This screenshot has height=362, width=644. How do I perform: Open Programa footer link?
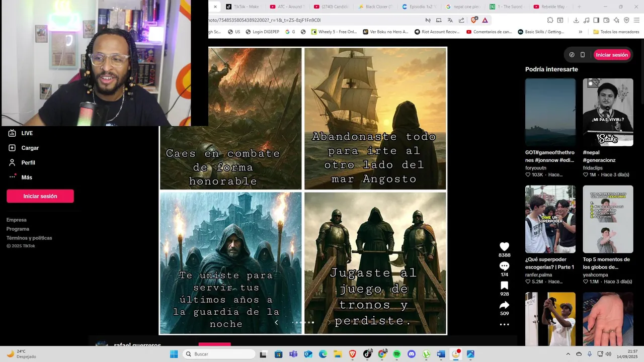click(x=18, y=229)
